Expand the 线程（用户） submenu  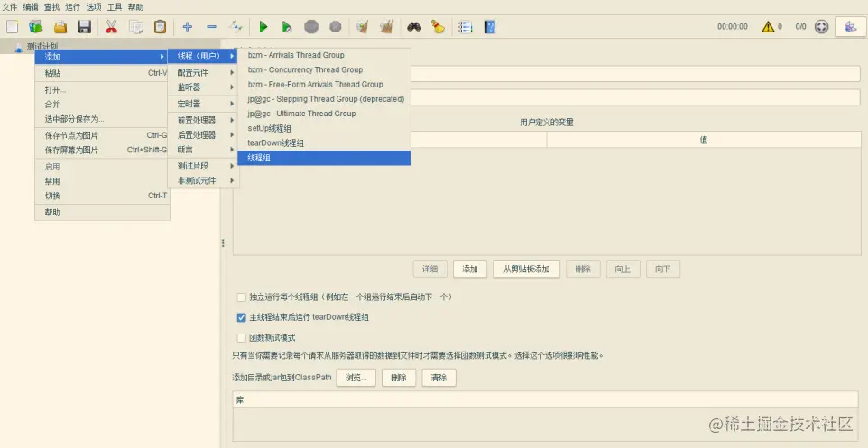pos(203,56)
